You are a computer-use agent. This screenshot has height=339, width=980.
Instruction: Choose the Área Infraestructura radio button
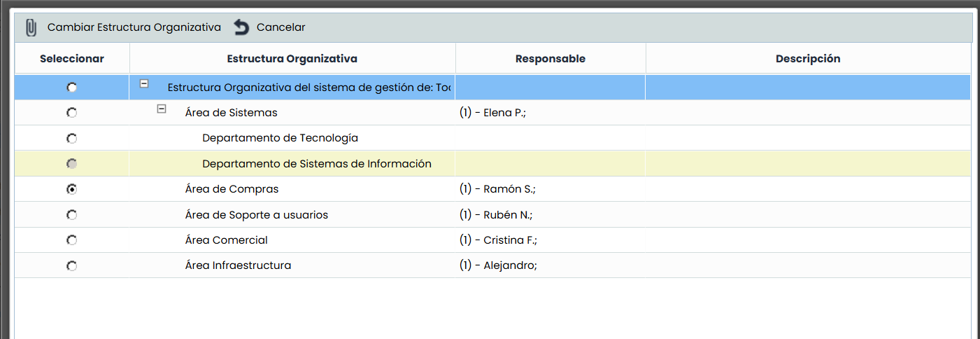[x=72, y=266]
